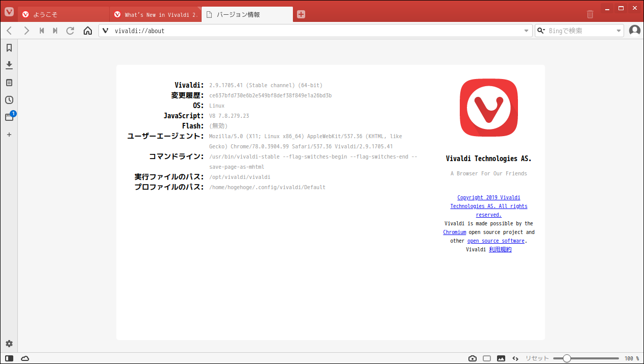
Task: Open the open source software link
Action: pyautogui.click(x=496, y=241)
